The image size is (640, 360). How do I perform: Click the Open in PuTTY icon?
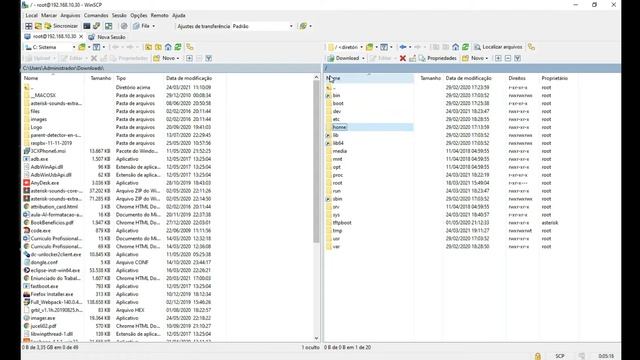pos(97,26)
